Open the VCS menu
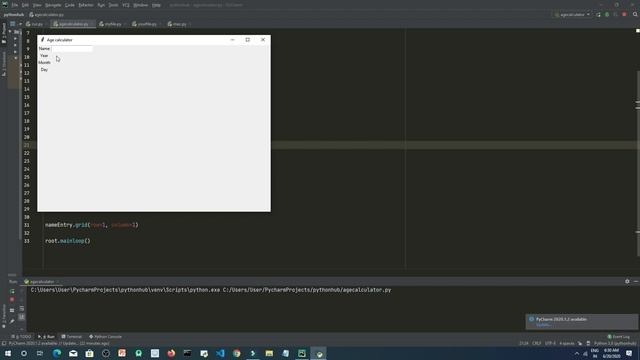 coord(126,5)
